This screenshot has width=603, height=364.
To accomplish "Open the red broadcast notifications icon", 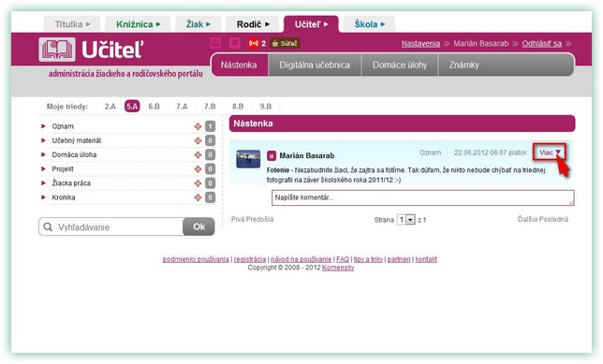I will [x=254, y=43].
